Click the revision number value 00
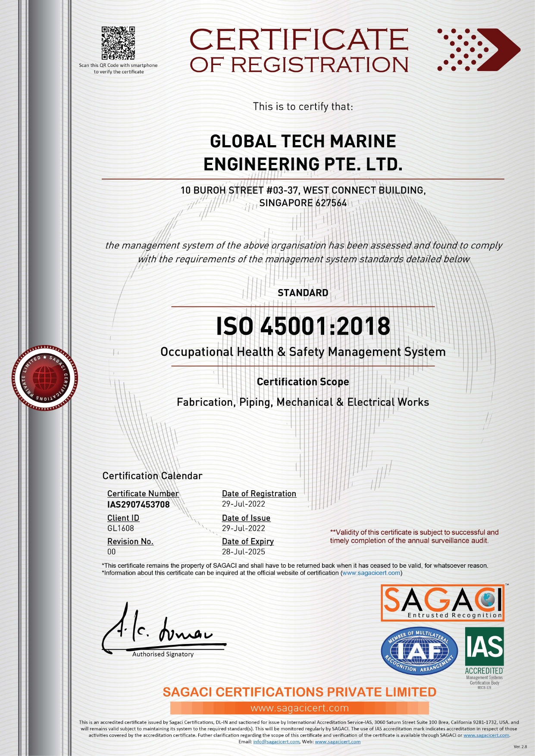535x756 pixels. (x=112, y=552)
